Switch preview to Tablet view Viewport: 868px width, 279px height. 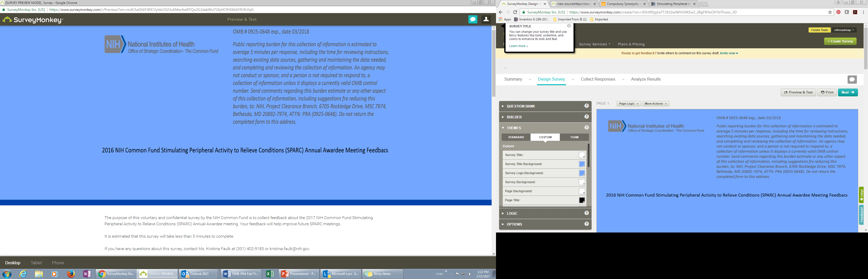(36, 263)
